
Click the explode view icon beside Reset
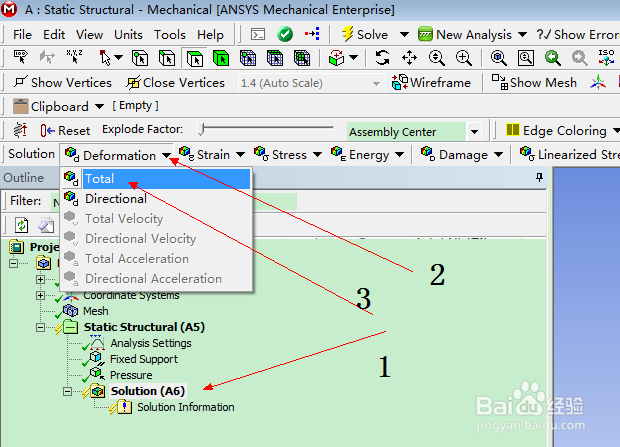pos(20,130)
